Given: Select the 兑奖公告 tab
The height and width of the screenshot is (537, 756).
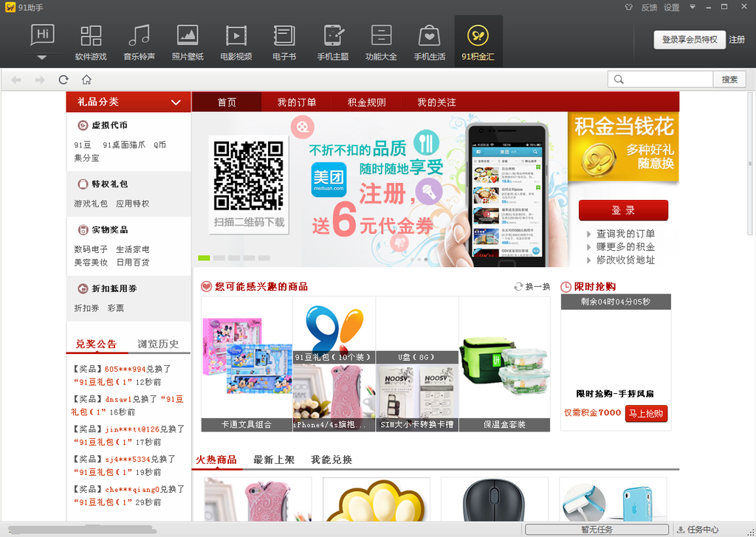Looking at the screenshot, I should pos(97,344).
